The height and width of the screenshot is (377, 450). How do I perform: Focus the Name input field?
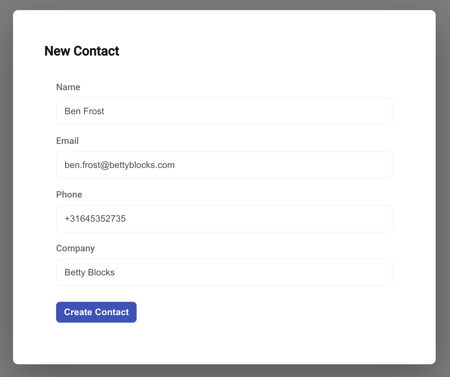[224, 111]
